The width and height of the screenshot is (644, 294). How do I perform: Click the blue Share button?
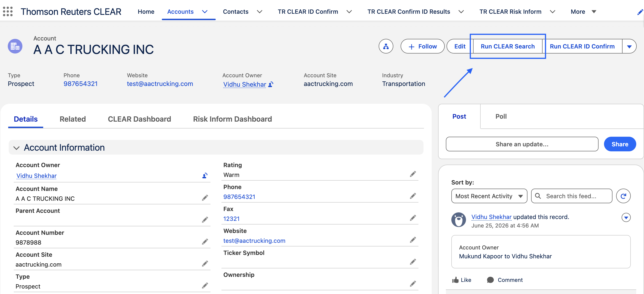620,144
